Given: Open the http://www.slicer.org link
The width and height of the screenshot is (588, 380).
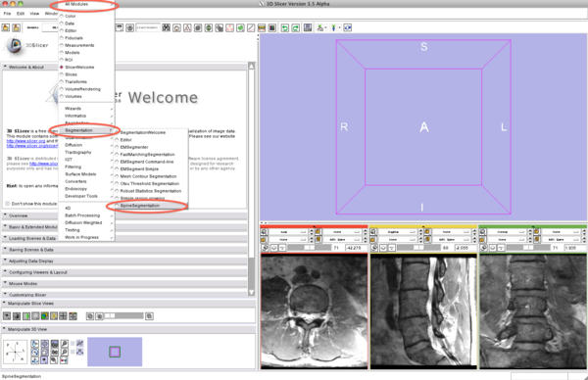Looking at the screenshot, I should click(x=25, y=141).
